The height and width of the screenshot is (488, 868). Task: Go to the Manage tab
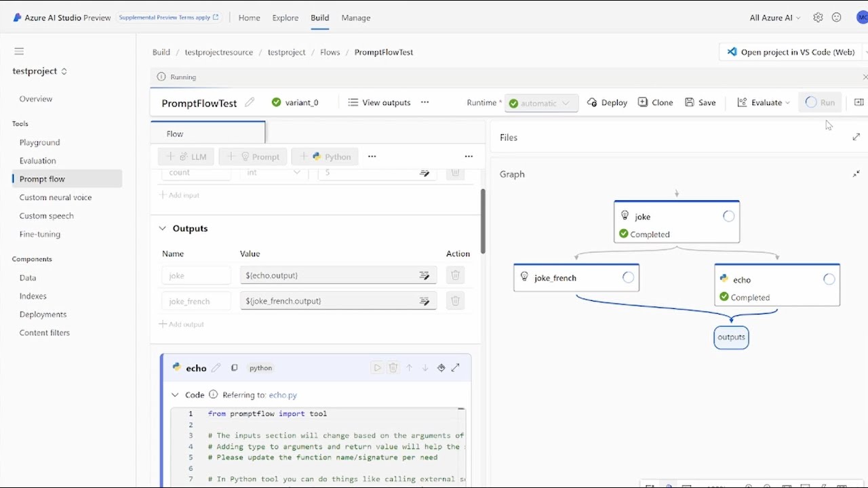click(x=356, y=18)
